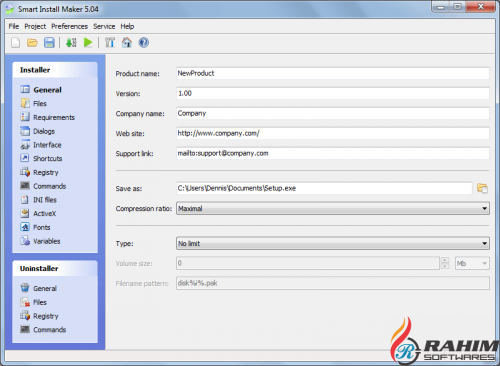The width and height of the screenshot is (500, 366).
Task: Open the Installer Files section
Action: 33,104
